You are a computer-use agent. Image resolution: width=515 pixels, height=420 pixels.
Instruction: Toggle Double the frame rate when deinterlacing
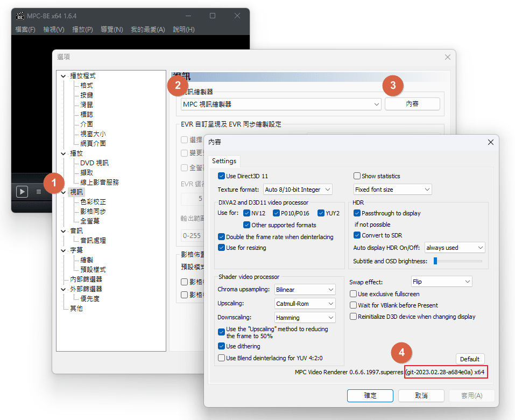[221, 237]
